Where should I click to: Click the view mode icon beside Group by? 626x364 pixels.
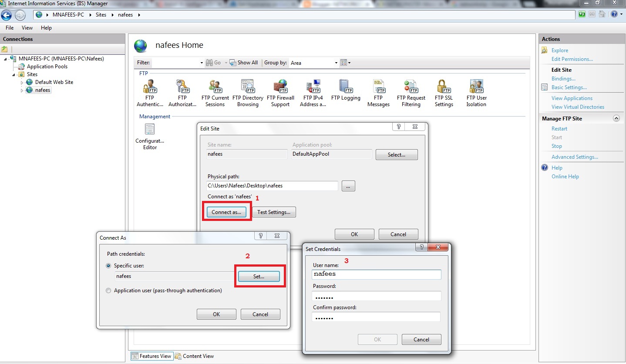tap(343, 63)
